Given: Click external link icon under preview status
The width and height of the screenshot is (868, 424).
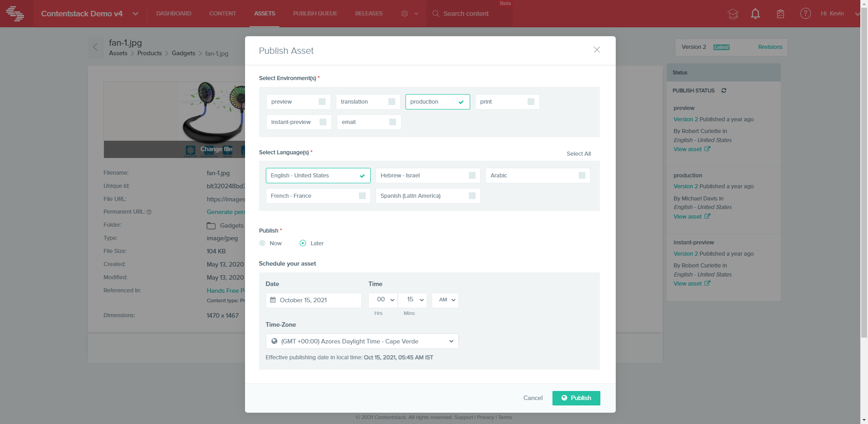Looking at the screenshot, I should (x=708, y=149).
